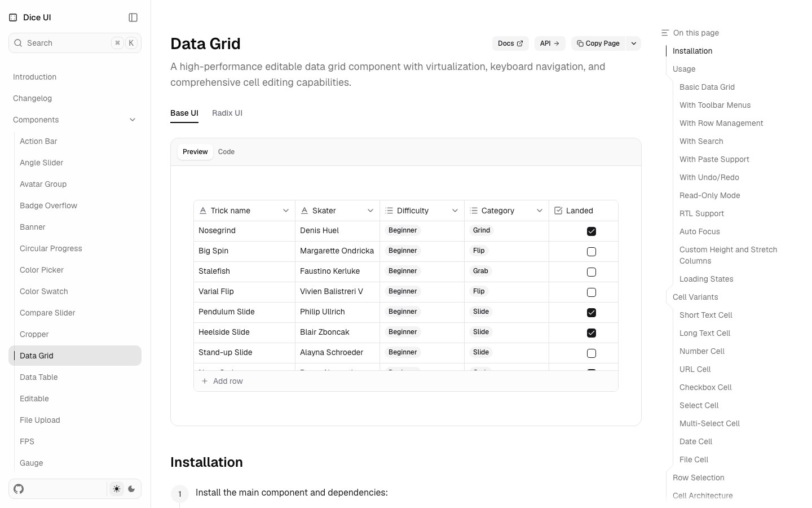Click the Copy Page button
Image resolution: width=812 pixels, height=508 pixels.
click(598, 43)
